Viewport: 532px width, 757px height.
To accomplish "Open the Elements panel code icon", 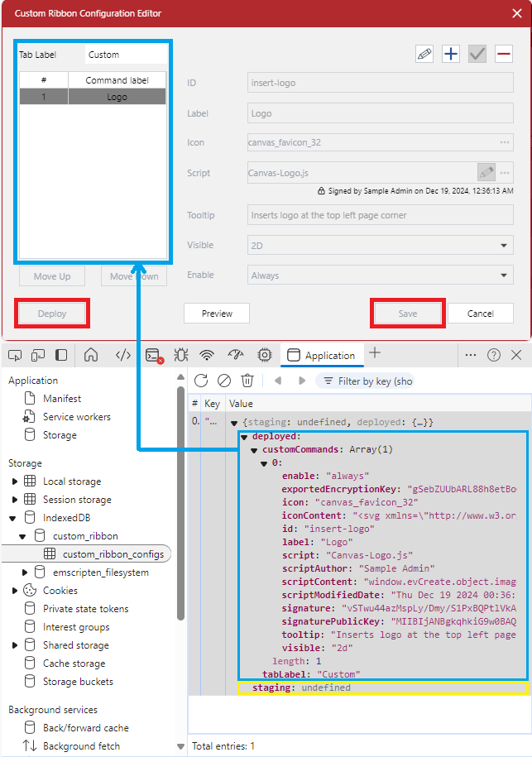I will point(122,355).
